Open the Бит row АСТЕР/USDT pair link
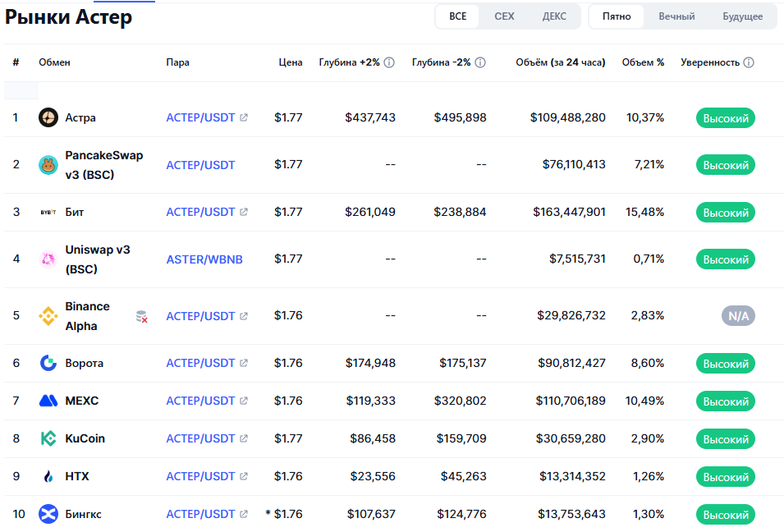 pyautogui.click(x=201, y=212)
